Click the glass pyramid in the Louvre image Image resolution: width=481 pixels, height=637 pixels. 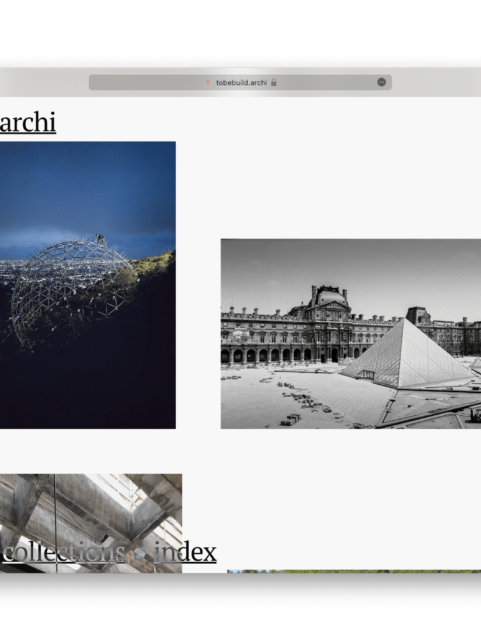point(407,353)
